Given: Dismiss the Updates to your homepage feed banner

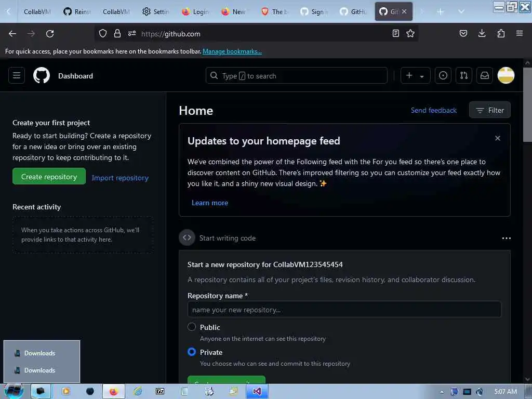Looking at the screenshot, I should point(497,138).
